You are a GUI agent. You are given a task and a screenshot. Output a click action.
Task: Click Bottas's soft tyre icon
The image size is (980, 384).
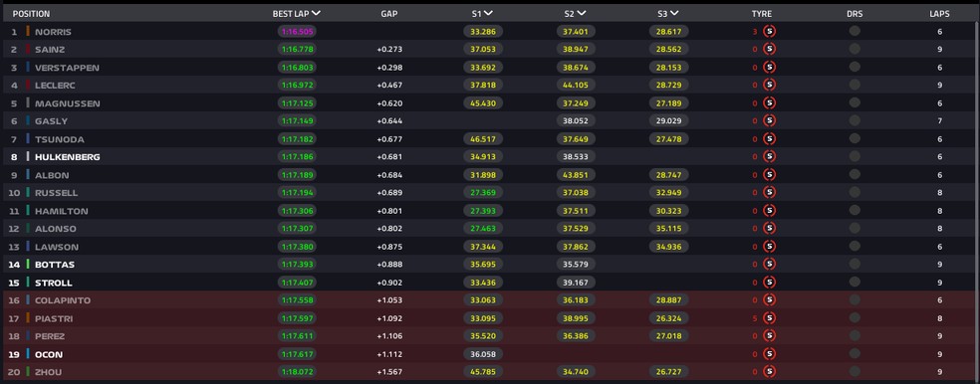pyautogui.click(x=770, y=264)
